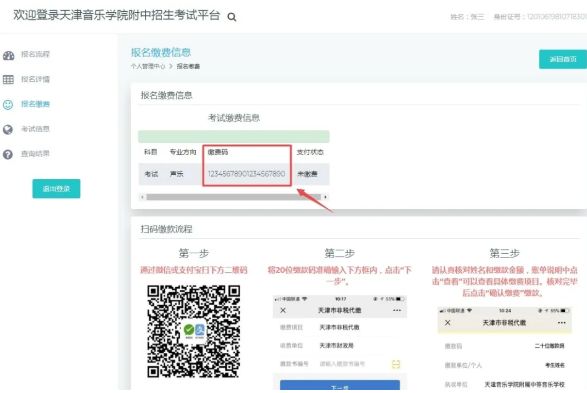Viewport: 587px width, 393px height.
Task: Click the 第三步 step heading
Action: click(505, 253)
